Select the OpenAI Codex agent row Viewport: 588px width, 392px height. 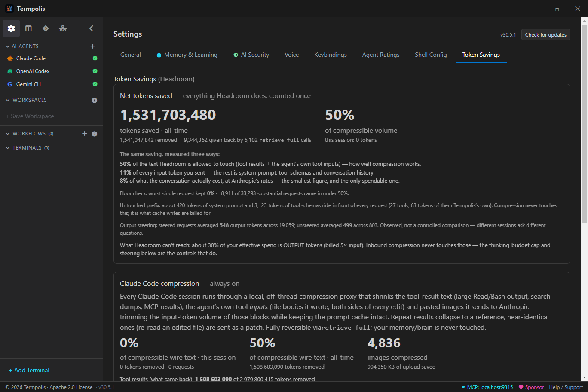coord(52,71)
